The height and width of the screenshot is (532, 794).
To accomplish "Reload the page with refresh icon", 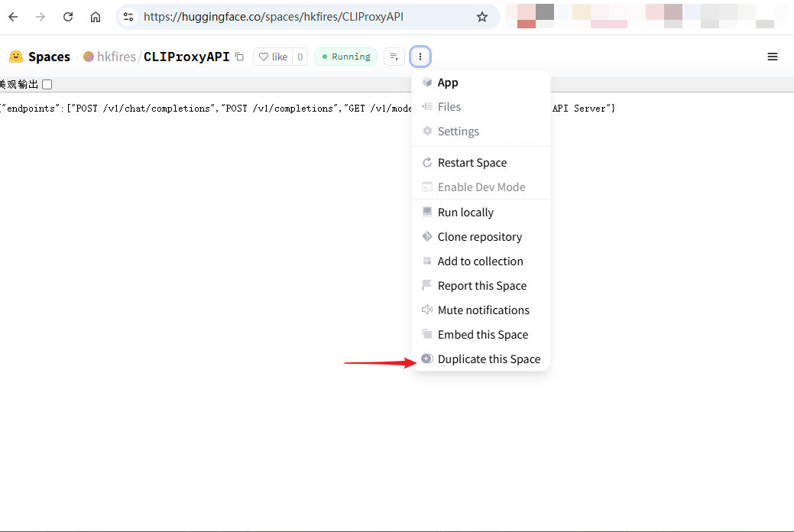I will 68,17.
